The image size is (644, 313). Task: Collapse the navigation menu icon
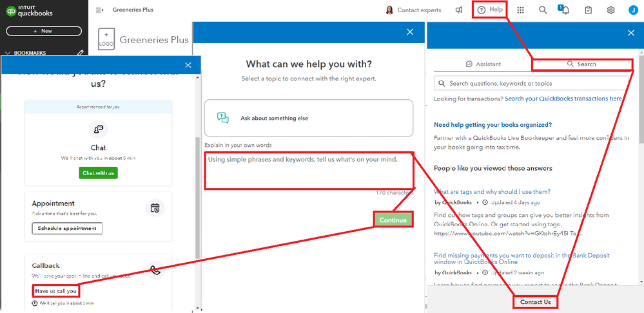click(99, 10)
